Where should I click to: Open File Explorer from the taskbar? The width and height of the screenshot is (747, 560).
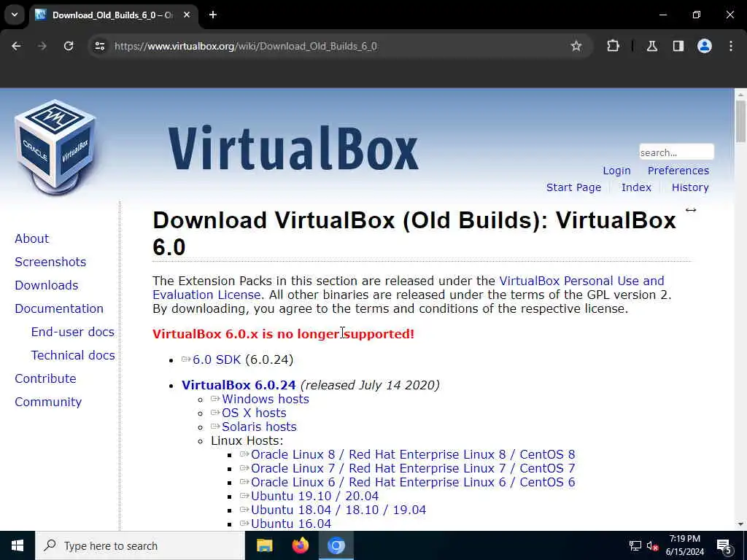tap(264, 545)
